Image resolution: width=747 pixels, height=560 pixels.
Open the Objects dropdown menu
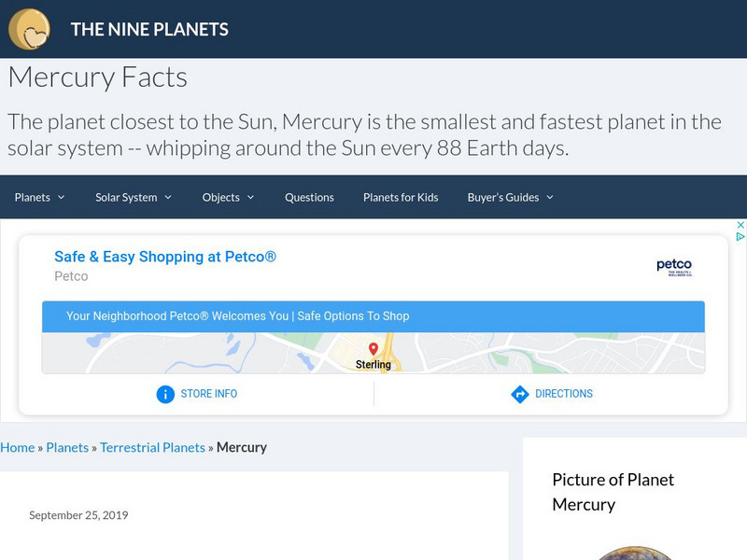(x=228, y=197)
